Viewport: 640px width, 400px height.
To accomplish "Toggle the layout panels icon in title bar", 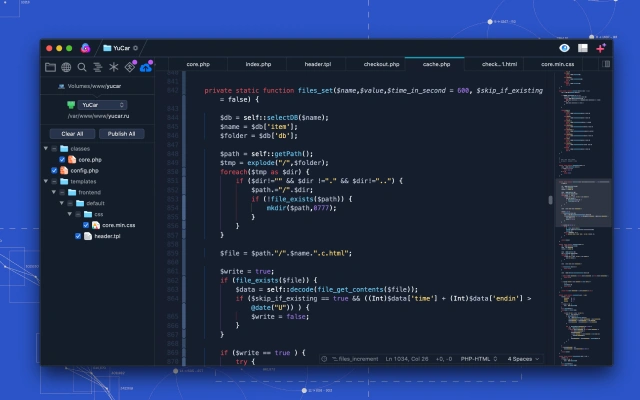I will (x=583, y=48).
